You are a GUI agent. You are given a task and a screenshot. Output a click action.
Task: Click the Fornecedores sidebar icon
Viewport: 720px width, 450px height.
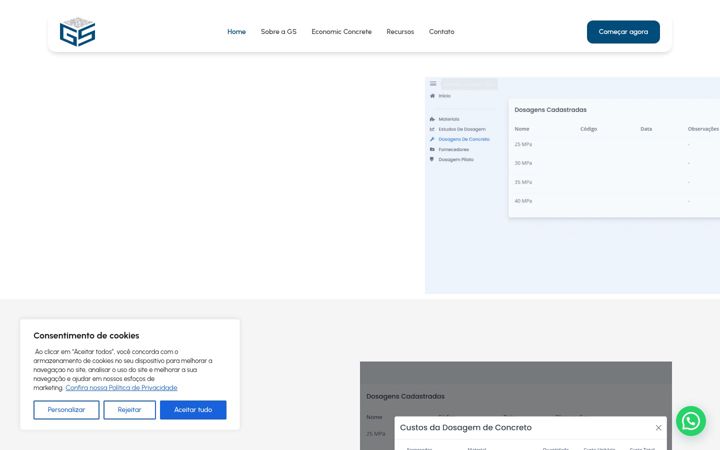tap(432, 149)
